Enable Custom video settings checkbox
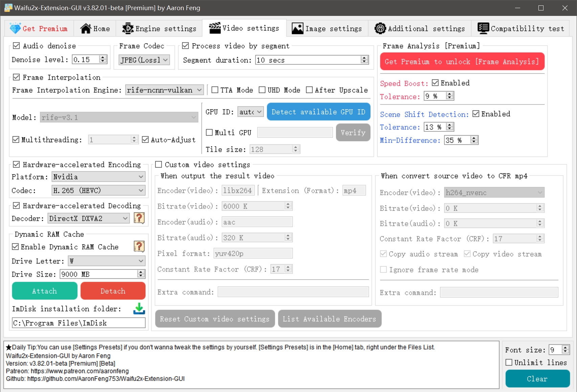This screenshot has height=392, width=577. [x=158, y=164]
